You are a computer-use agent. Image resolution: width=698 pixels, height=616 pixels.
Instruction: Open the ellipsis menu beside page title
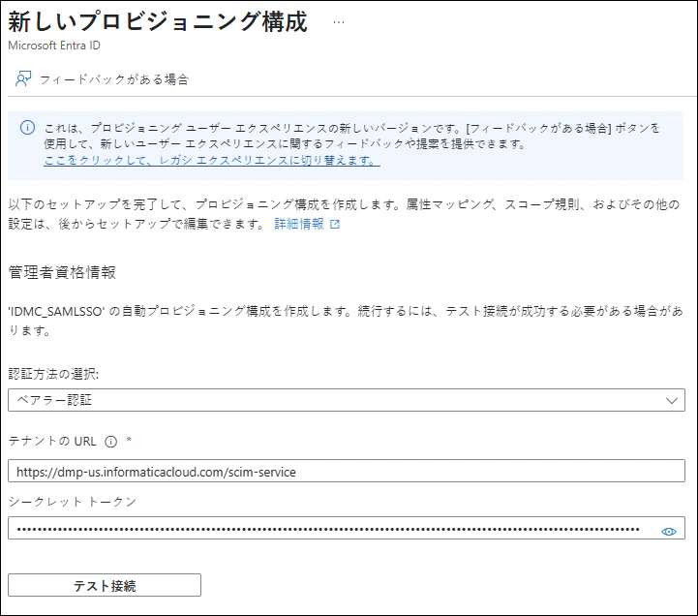(338, 22)
